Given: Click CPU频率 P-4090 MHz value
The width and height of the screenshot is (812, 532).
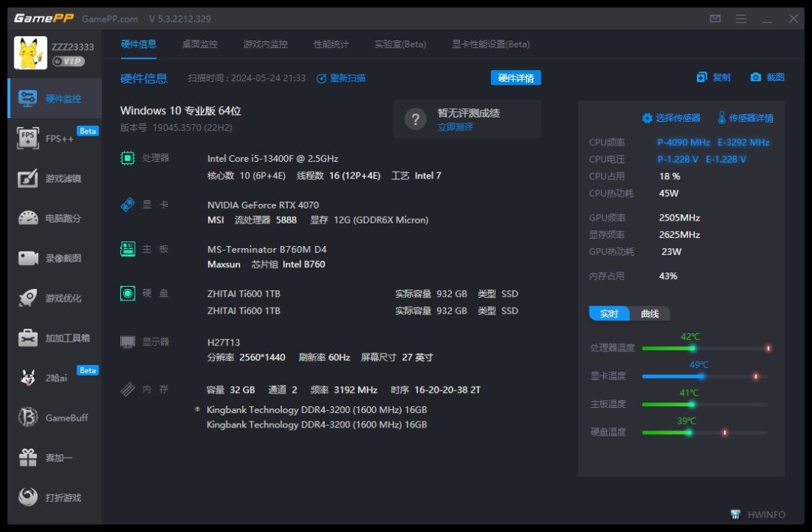Looking at the screenshot, I should (683, 142).
